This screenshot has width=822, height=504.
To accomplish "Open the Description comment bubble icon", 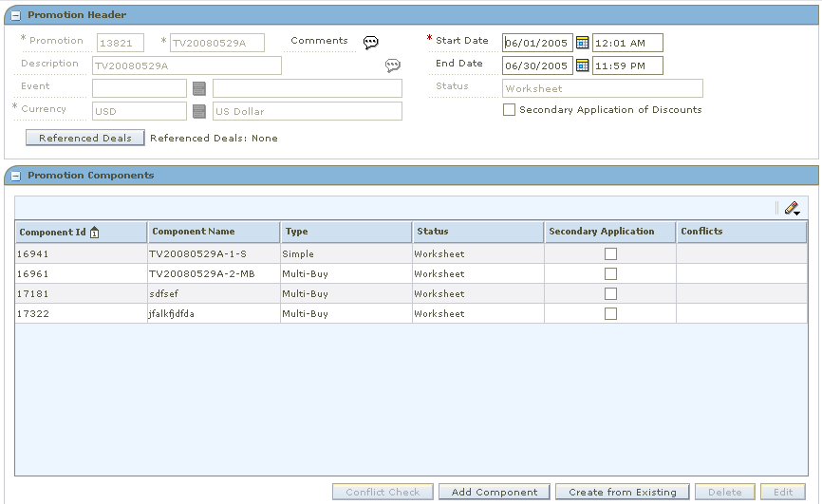I will (393, 65).
